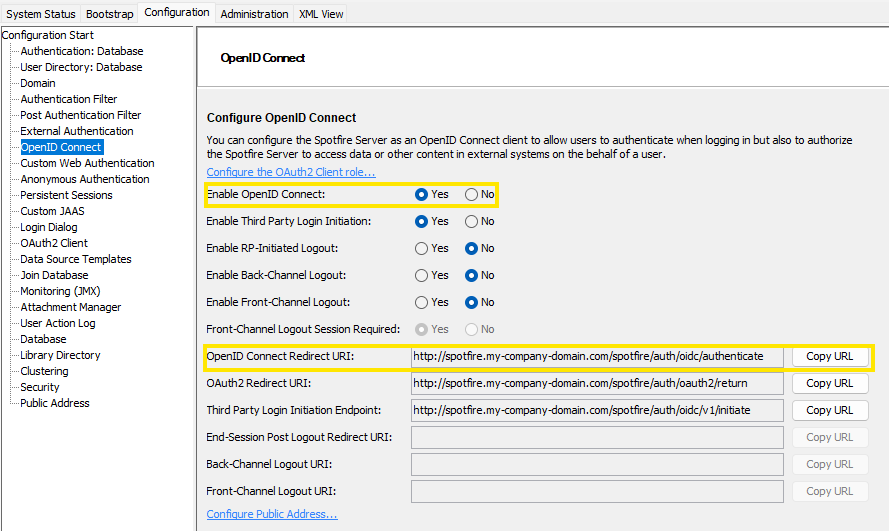Choose Yes for Enable Front-Channel Logout

point(421,302)
